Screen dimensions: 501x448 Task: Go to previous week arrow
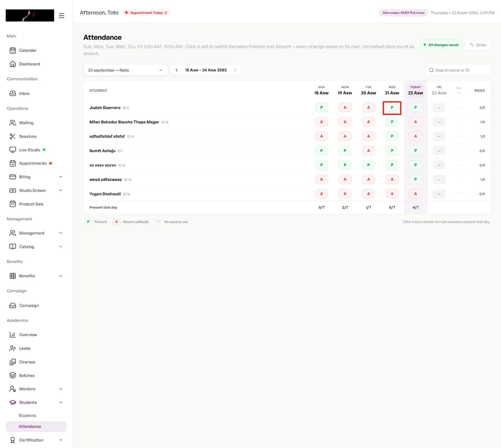176,70
